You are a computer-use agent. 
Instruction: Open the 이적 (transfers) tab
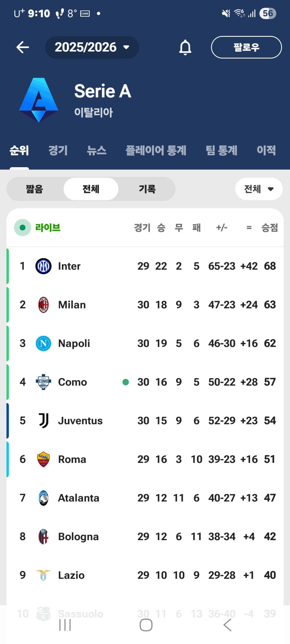pyautogui.click(x=266, y=150)
